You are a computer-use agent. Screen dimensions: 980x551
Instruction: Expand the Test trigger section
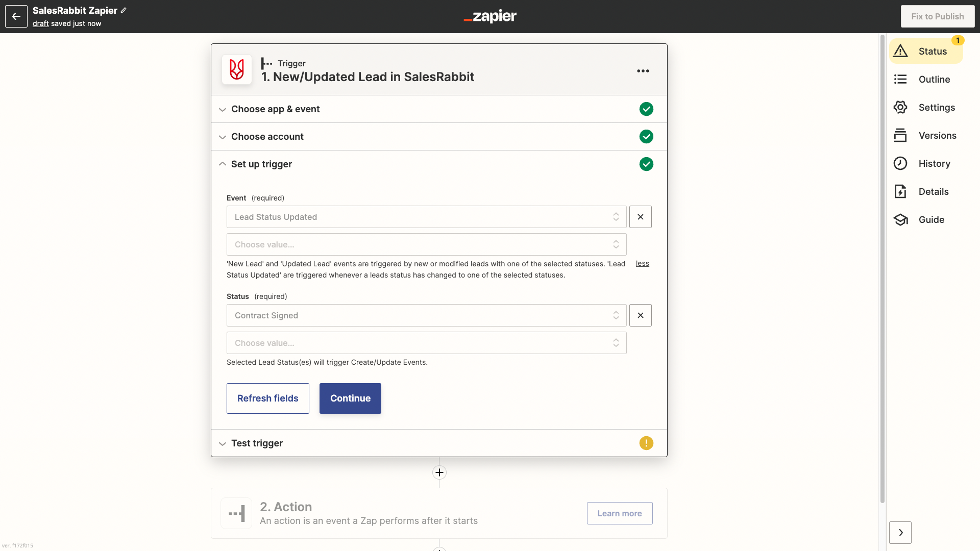pos(439,443)
